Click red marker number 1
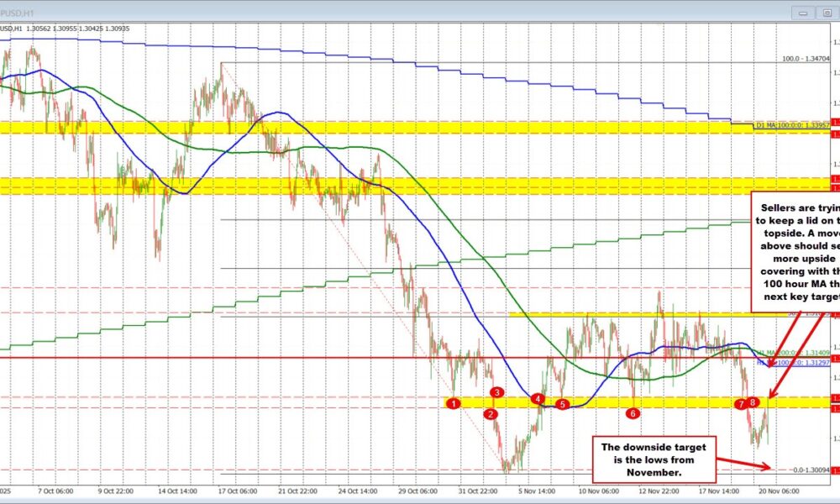840x504 pixels. (454, 403)
